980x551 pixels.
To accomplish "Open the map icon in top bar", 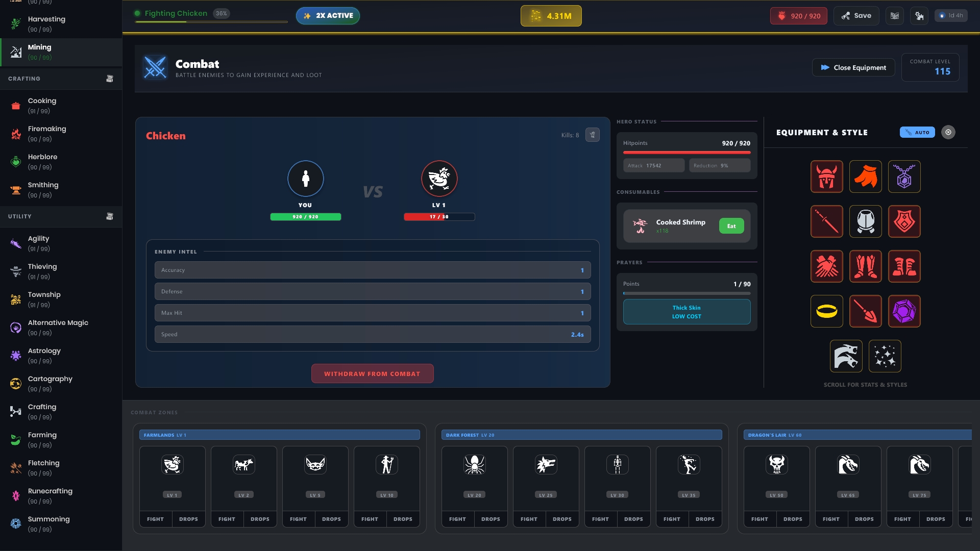I will [x=895, y=16].
